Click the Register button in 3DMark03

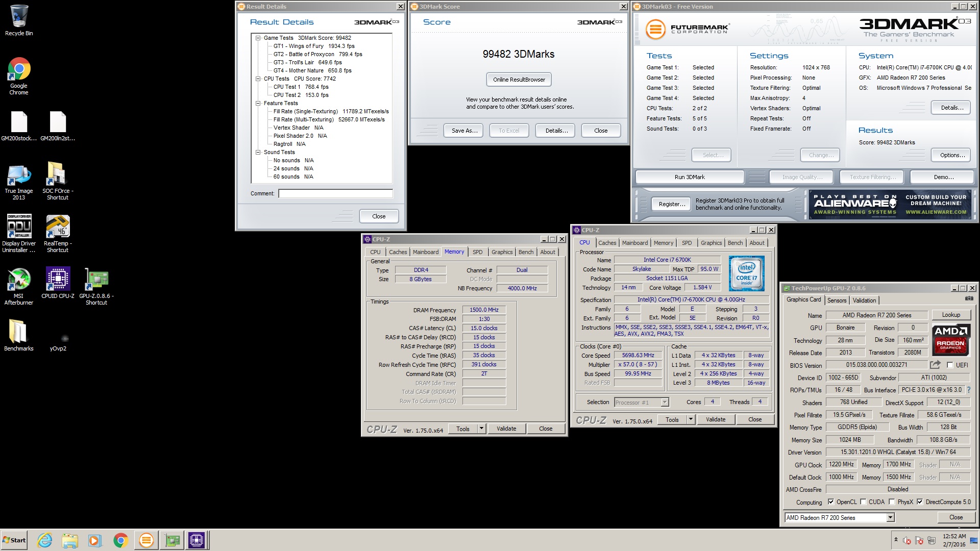tap(672, 204)
